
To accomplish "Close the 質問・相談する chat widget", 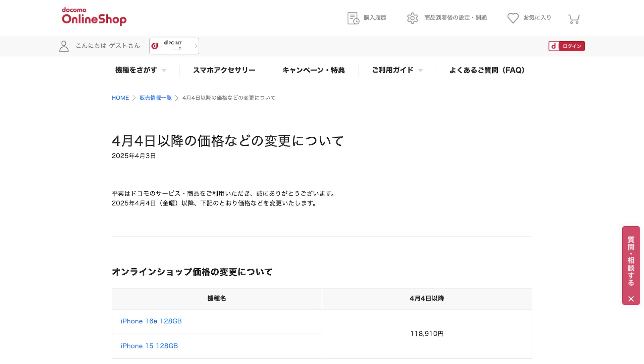I will pyautogui.click(x=631, y=299).
